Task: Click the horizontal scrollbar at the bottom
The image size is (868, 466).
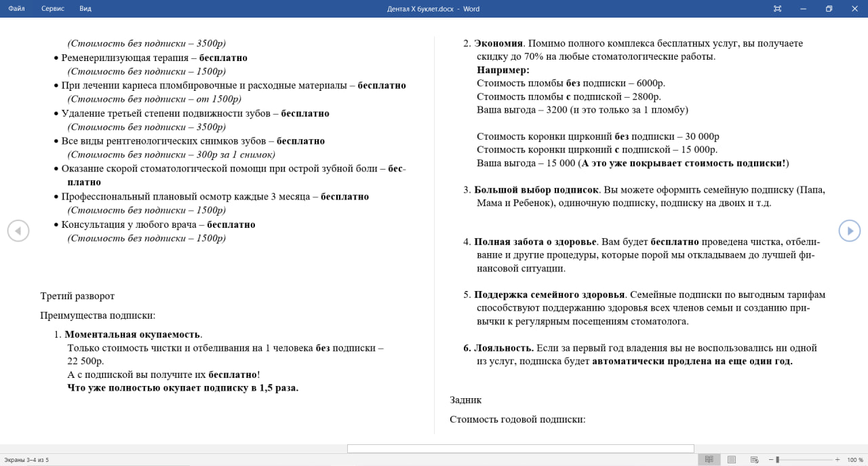Action: click(520, 448)
